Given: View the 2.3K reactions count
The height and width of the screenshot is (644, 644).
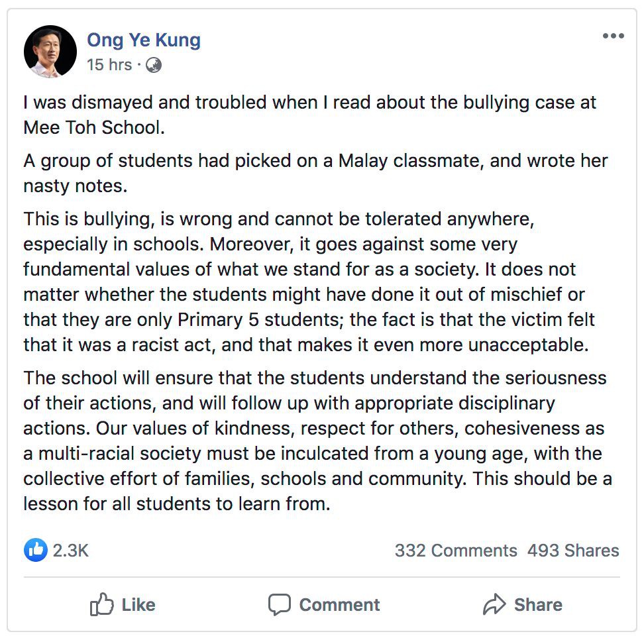Looking at the screenshot, I should (x=70, y=551).
